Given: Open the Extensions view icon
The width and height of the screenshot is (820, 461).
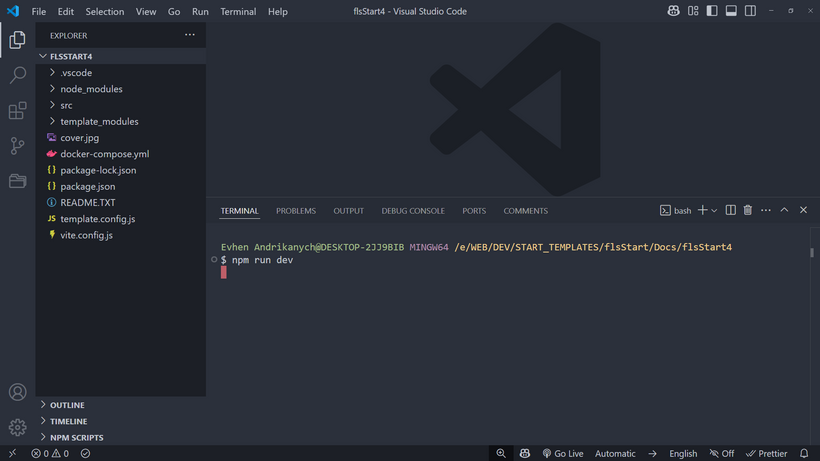Looking at the screenshot, I should coord(17,111).
